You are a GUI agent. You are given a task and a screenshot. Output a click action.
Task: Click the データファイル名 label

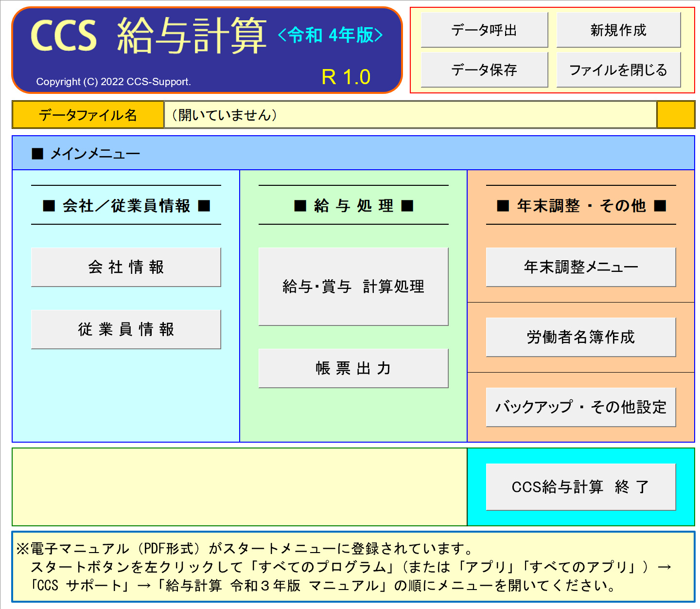(x=88, y=115)
